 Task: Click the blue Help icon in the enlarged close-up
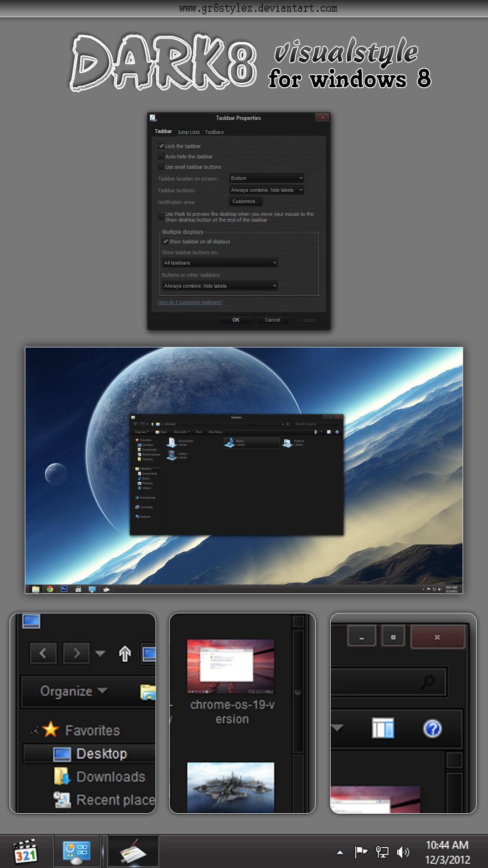(432, 728)
